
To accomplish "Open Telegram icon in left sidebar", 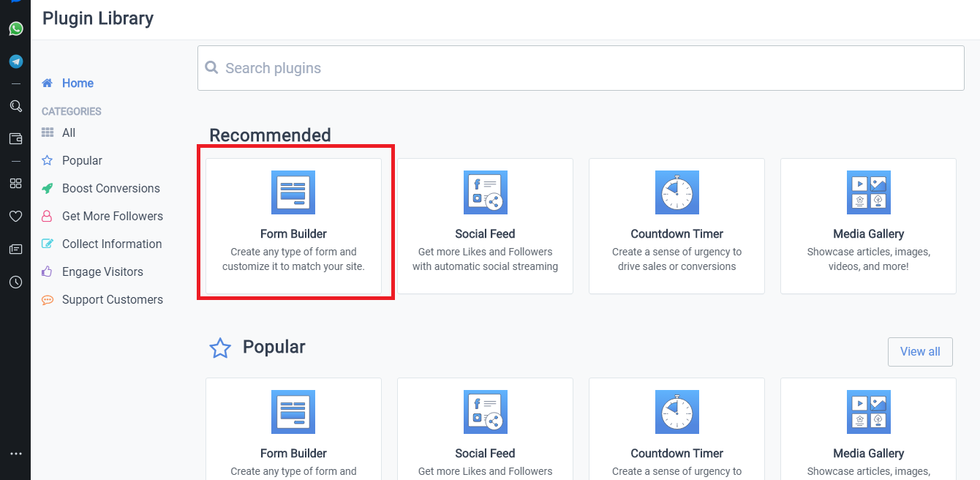I will point(15,61).
